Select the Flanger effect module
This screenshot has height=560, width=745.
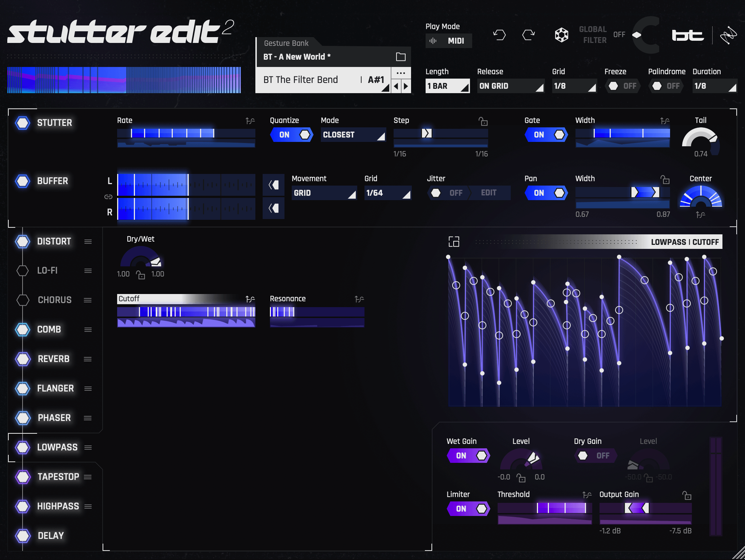point(55,388)
